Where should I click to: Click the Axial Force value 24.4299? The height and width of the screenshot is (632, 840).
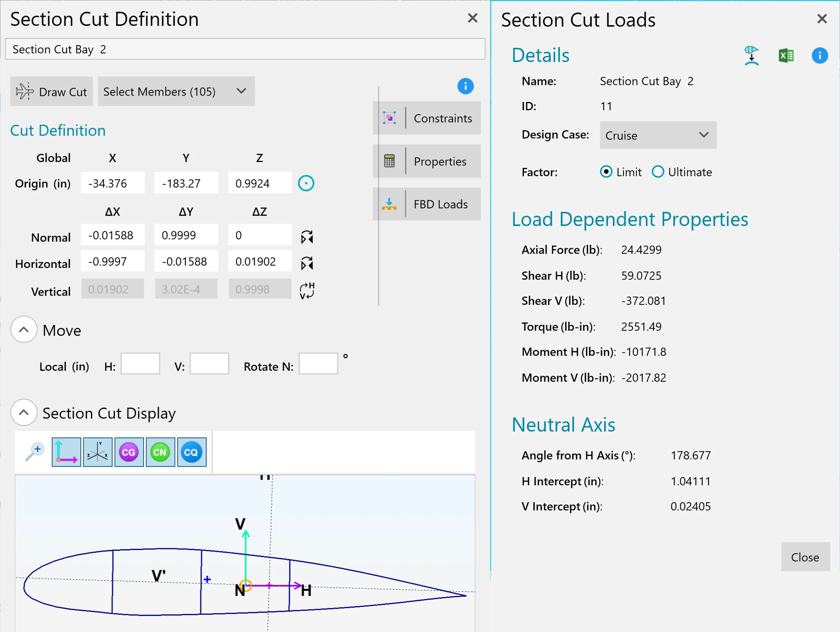coord(641,249)
